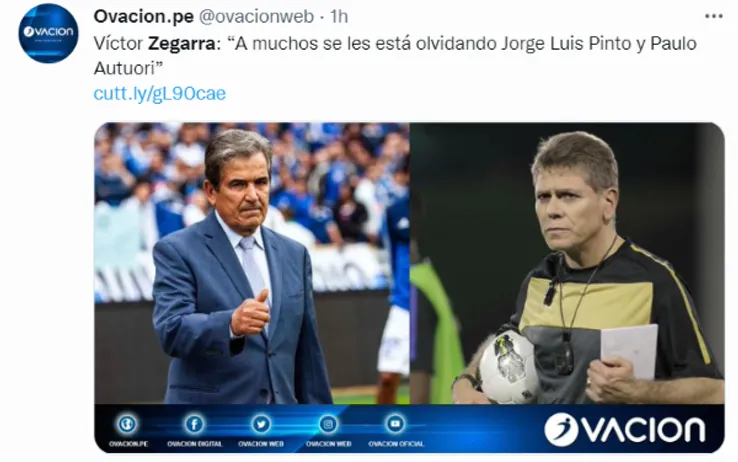Open the Ovacion profile avatar
Image resolution: width=738 pixels, height=462 pixels.
(48, 32)
